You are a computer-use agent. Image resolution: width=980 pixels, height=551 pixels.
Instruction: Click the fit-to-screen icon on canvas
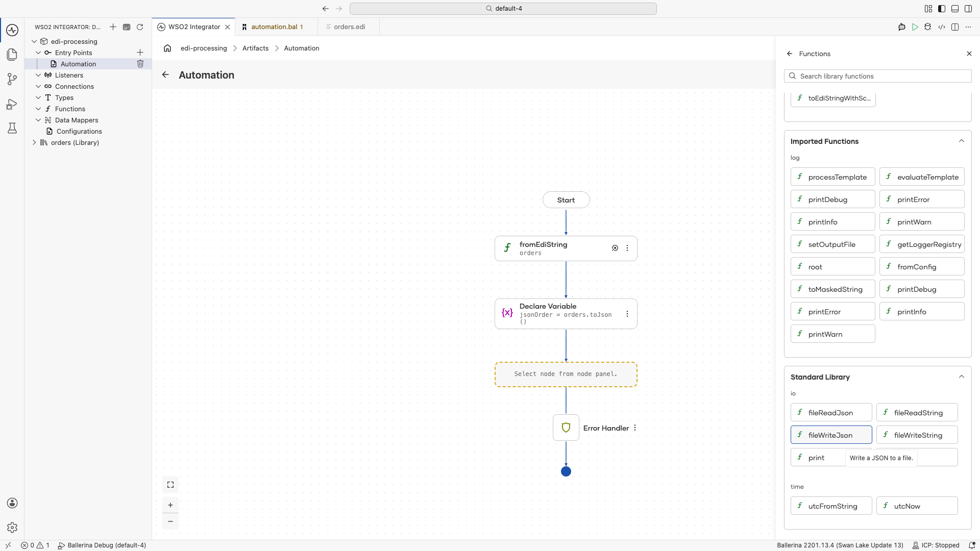(170, 485)
